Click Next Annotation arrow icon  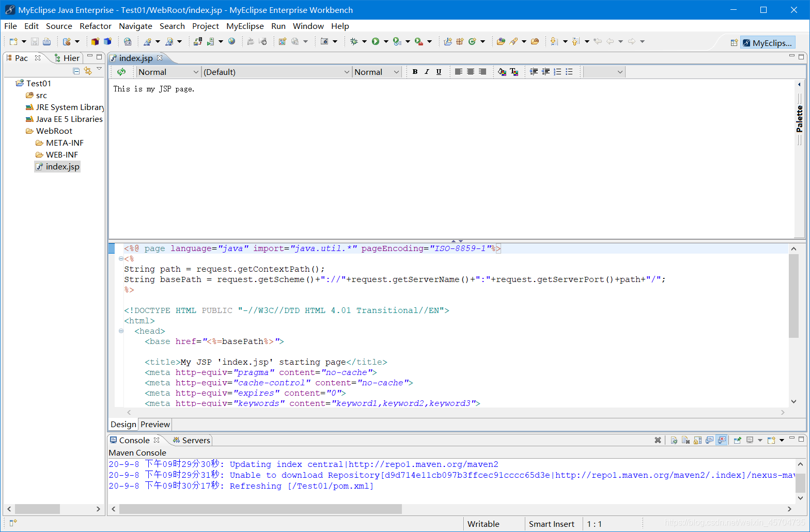(x=554, y=41)
